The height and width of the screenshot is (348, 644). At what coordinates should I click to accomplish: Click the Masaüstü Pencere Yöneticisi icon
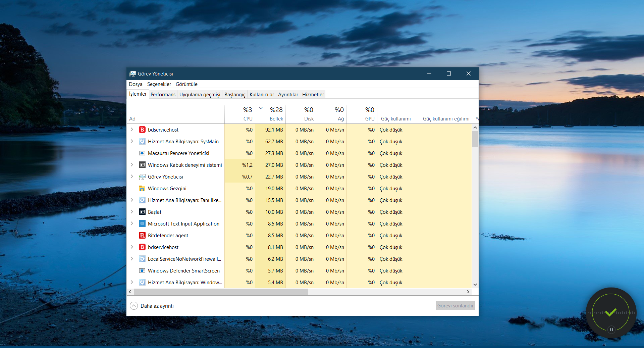click(142, 153)
